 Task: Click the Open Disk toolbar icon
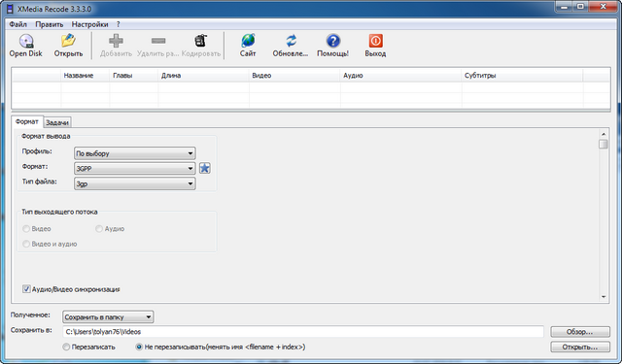point(26,41)
